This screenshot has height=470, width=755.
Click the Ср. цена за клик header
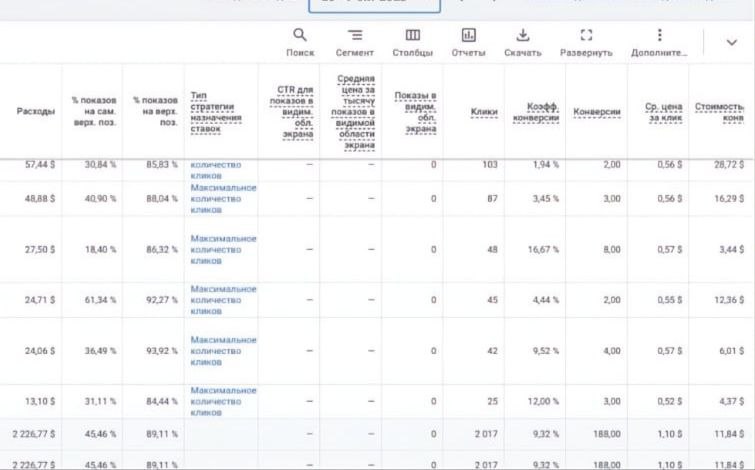pos(664,111)
